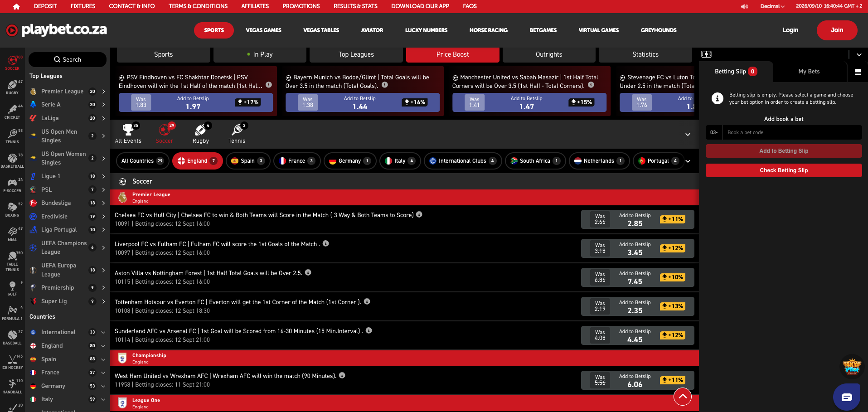Click the Search box in sidebar
The height and width of the screenshot is (412, 868).
pyautogui.click(x=68, y=60)
